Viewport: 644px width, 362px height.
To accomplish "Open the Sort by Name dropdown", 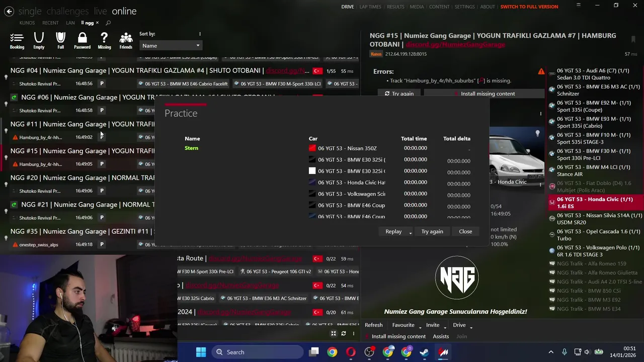I will tap(171, 46).
